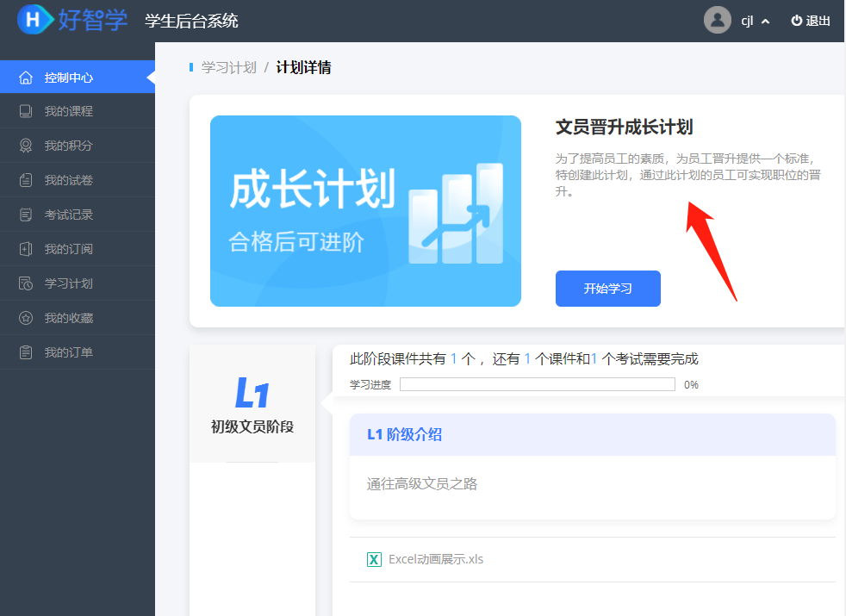Select the 初级文员阶段 stage label
846x616 pixels.
pos(252,426)
